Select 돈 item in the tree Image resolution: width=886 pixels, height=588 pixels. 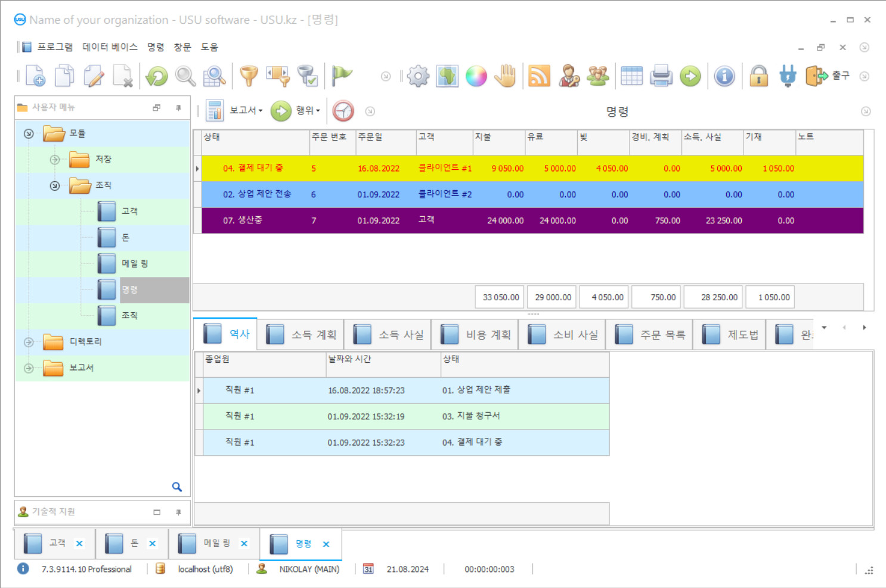tap(125, 238)
